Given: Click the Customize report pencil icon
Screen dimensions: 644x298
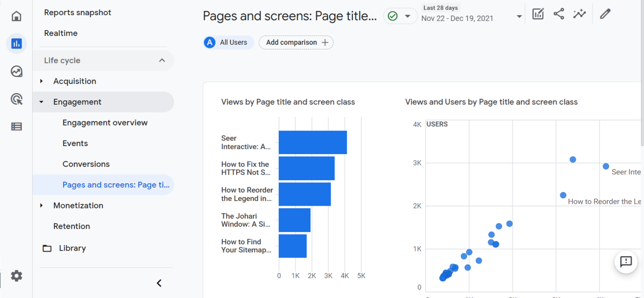Looking at the screenshot, I should [x=605, y=14].
